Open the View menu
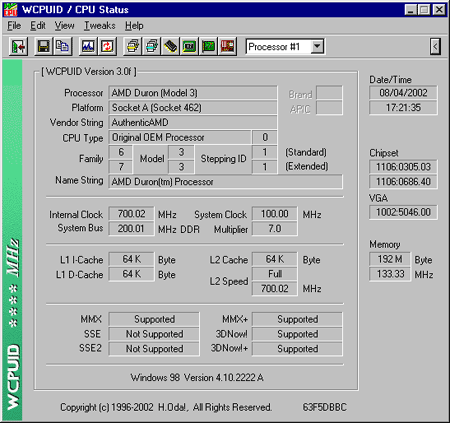The image size is (450, 423). 64,26
